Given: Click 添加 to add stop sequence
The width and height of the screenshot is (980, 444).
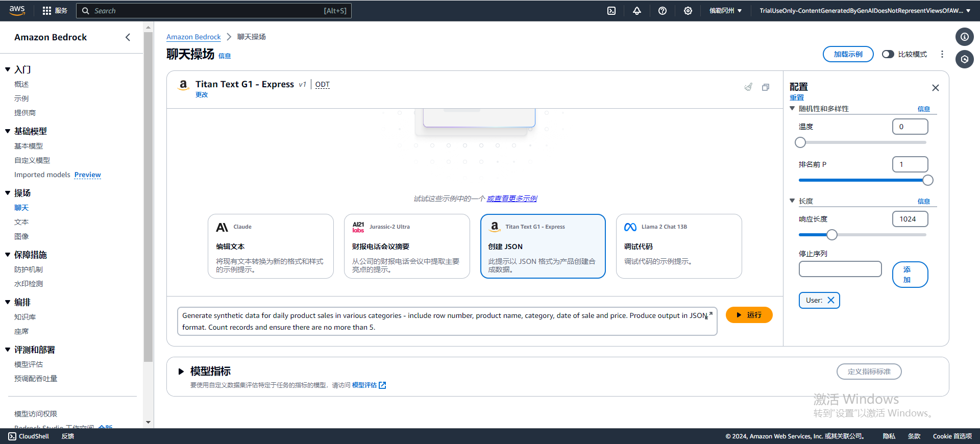Looking at the screenshot, I should tap(910, 275).
